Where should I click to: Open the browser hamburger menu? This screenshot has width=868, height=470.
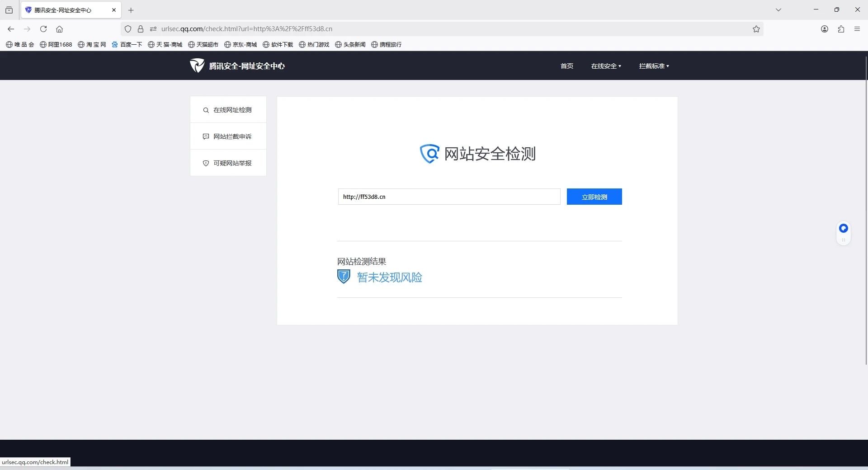pyautogui.click(x=857, y=29)
